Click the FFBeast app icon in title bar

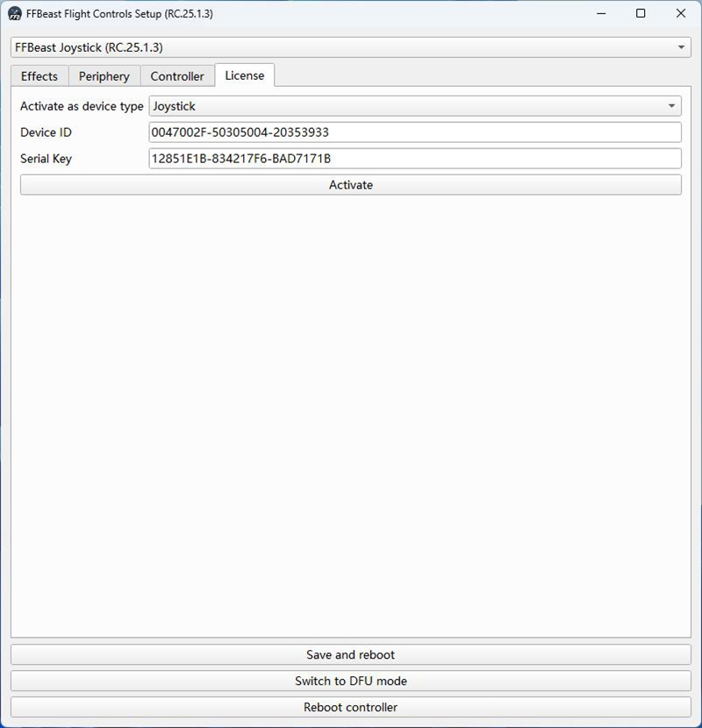(x=15, y=14)
